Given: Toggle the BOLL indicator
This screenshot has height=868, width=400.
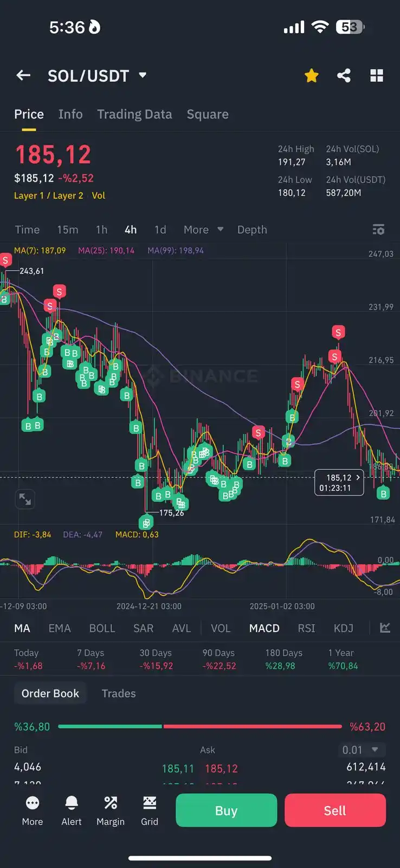Looking at the screenshot, I should coord(102,628).
